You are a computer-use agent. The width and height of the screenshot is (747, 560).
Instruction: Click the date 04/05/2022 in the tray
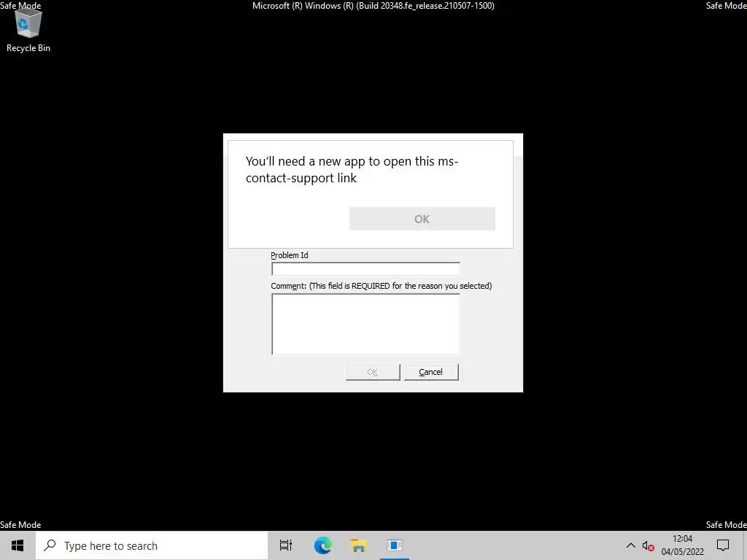tap(682, 552)
